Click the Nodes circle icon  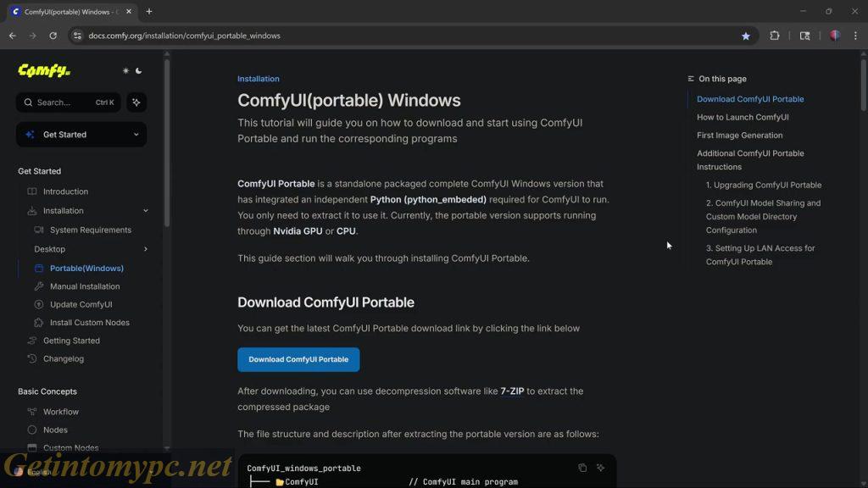tap(32, 430)
